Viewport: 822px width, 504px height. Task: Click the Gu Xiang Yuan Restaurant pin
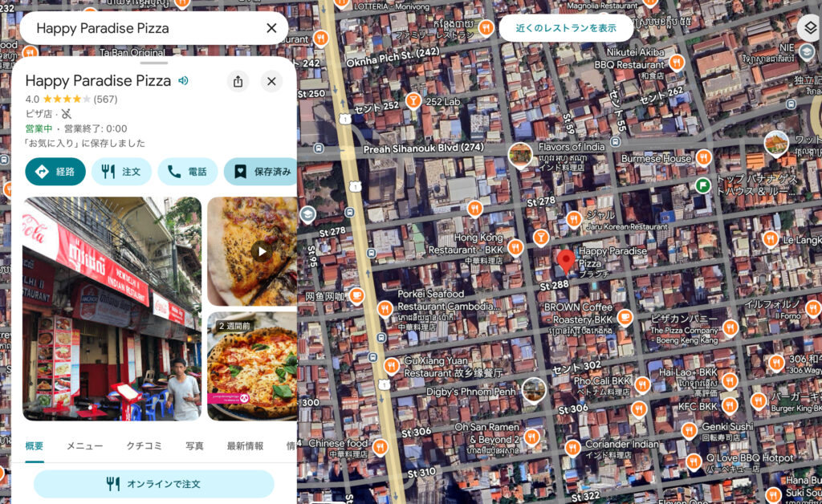pyautogui.click(x=391, y=366)
